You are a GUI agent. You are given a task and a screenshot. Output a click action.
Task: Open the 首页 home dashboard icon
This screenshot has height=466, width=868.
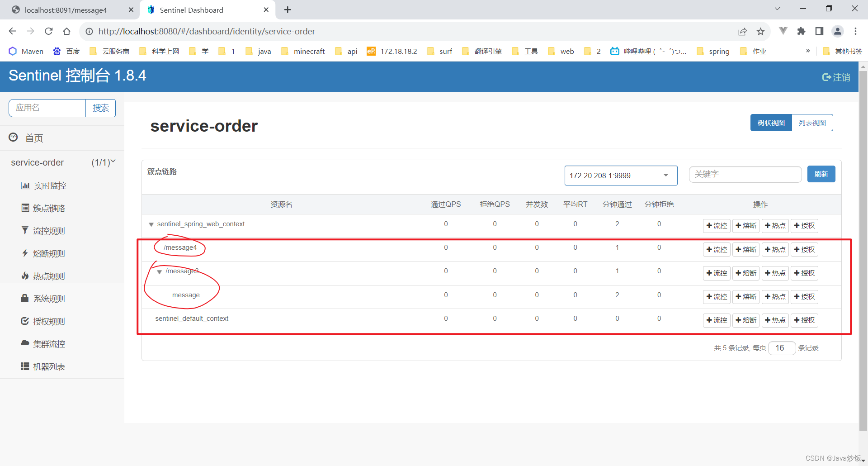pyautogui.click(x=14, y=138)
